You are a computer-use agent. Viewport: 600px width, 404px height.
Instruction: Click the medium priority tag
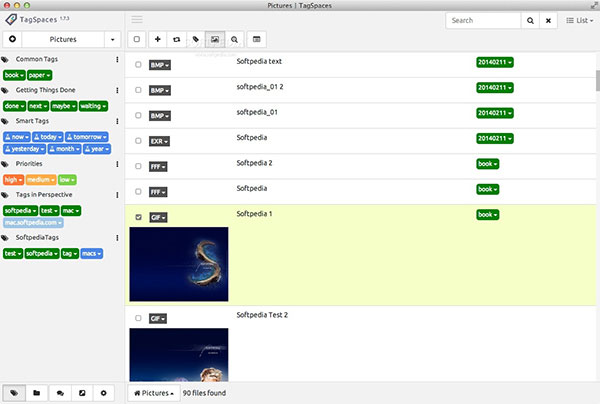(x=41, y=179)
